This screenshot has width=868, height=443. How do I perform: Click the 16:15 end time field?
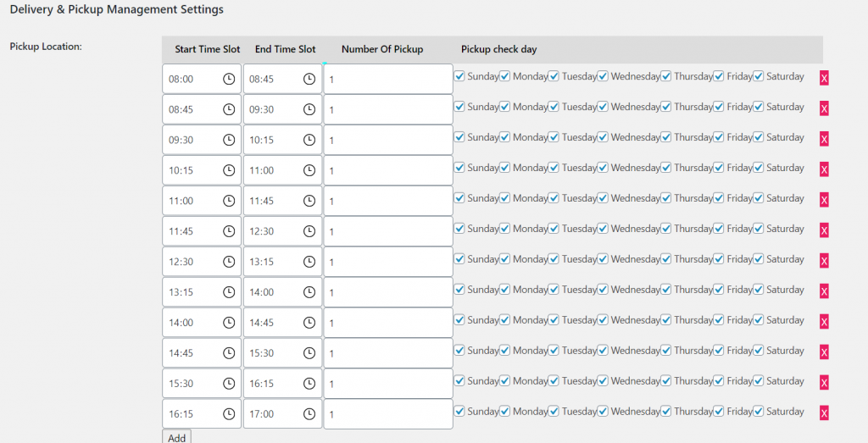tap(282, 383)
